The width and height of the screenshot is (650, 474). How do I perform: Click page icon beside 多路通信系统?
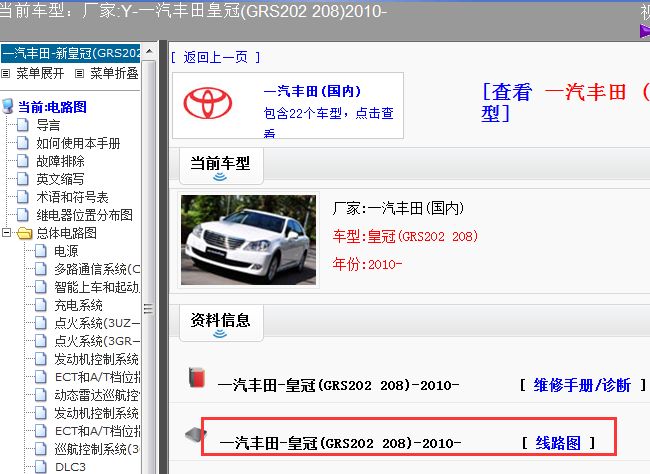click(x=41, y=269)
